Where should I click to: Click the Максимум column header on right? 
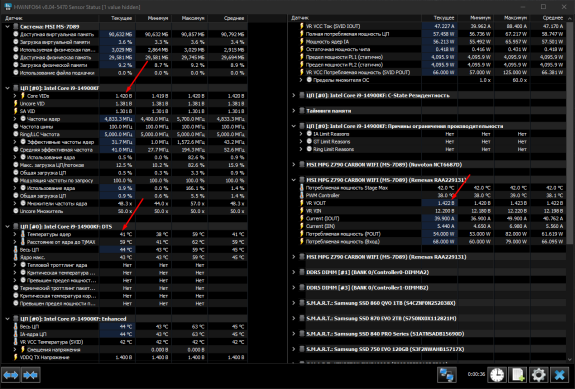pos(512,18)
